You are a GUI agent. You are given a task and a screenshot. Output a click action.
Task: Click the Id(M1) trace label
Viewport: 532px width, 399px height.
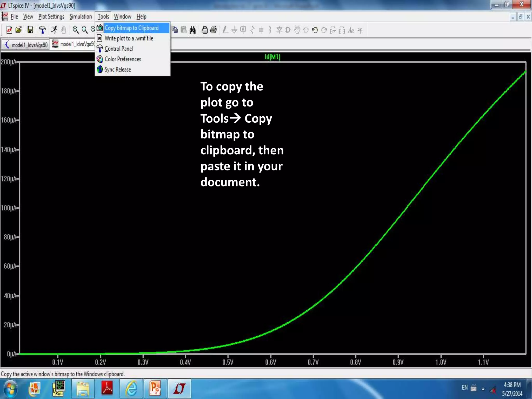coord(272,57)
